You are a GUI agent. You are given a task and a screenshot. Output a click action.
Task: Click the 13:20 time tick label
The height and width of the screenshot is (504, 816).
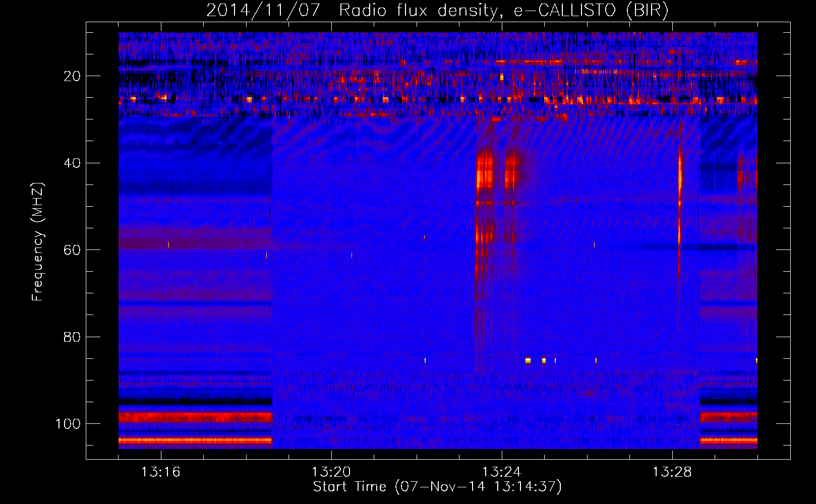[x=331, y=472]
